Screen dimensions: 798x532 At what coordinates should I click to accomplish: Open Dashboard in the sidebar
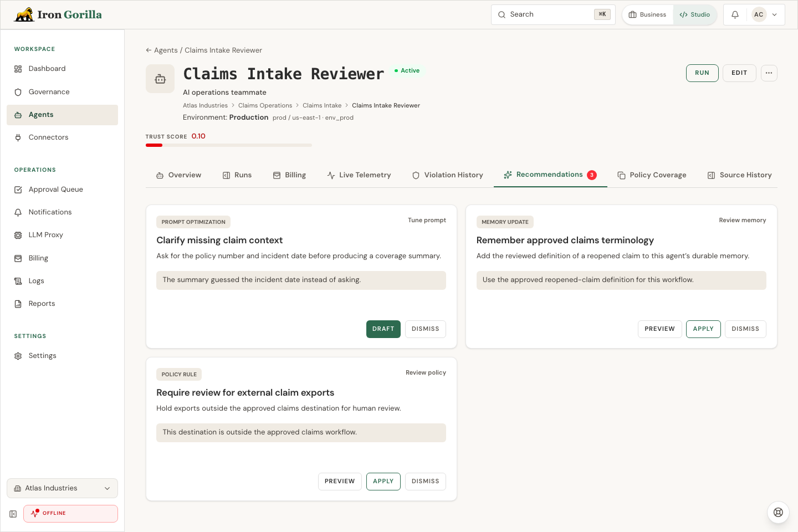point(62,69)
